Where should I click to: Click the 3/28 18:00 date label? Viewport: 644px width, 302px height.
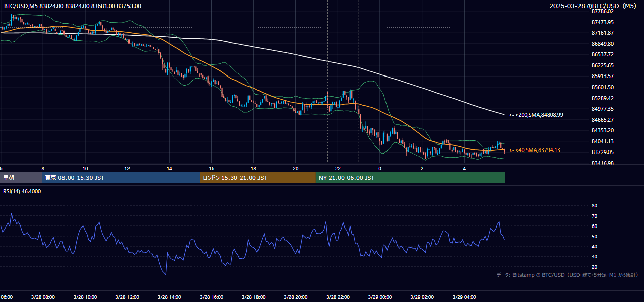tap(253, 297)
